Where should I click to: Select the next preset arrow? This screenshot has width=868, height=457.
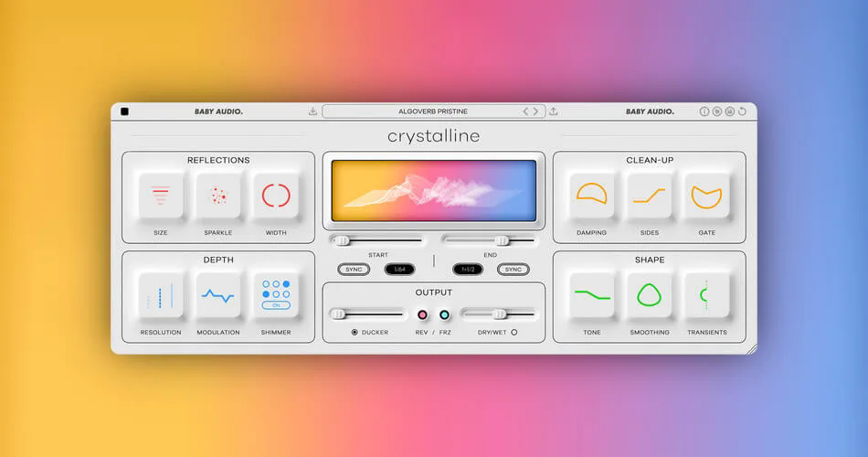535,112
